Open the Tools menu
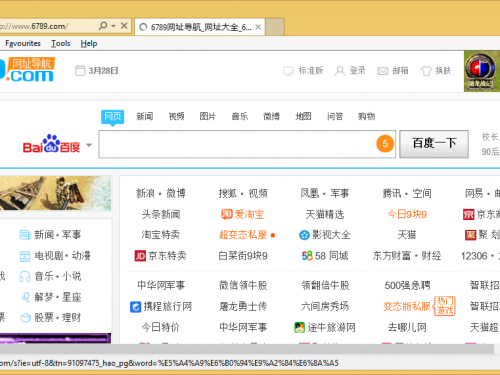This screenshot has width=500, height=375. pos(61,43)
